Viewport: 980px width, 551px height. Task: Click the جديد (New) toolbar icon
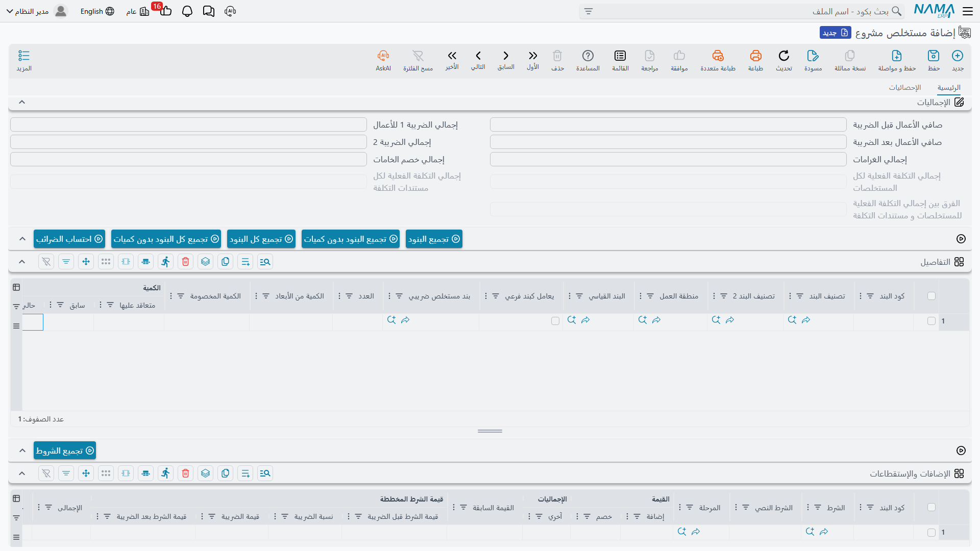[x=958, y=56]
